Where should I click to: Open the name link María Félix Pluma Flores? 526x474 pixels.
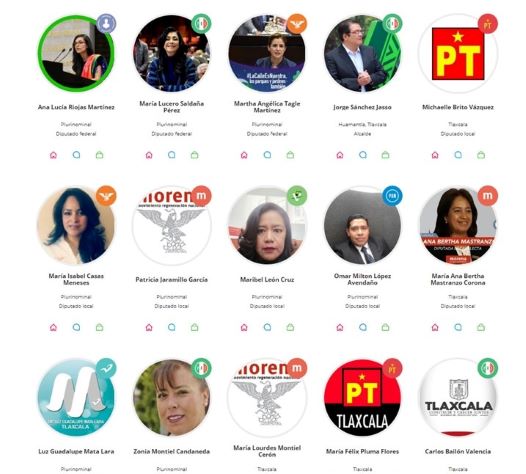pos(362,452)
